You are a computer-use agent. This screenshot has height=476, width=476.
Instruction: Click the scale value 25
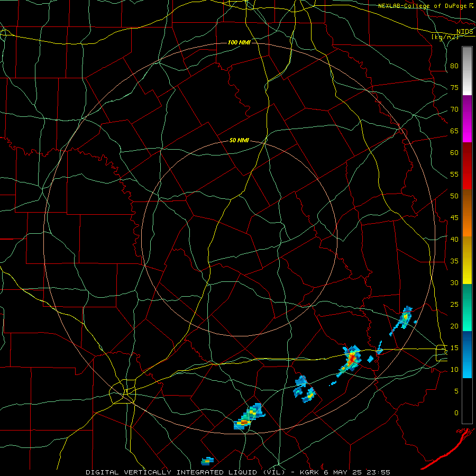[454, 305]
